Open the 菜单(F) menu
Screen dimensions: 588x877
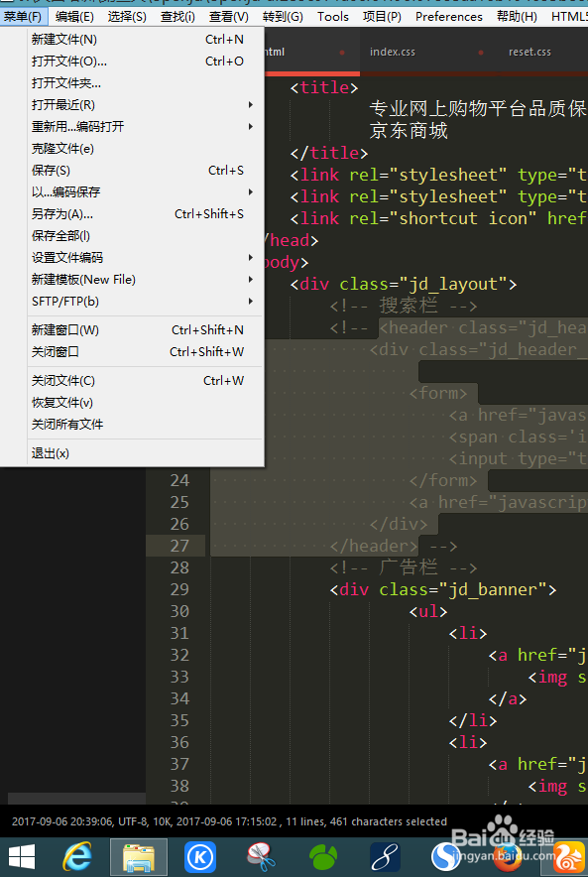[24, 16]
